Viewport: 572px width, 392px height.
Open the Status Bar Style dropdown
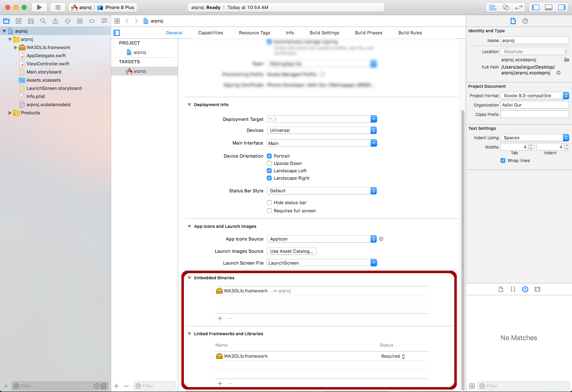(322, 191)
